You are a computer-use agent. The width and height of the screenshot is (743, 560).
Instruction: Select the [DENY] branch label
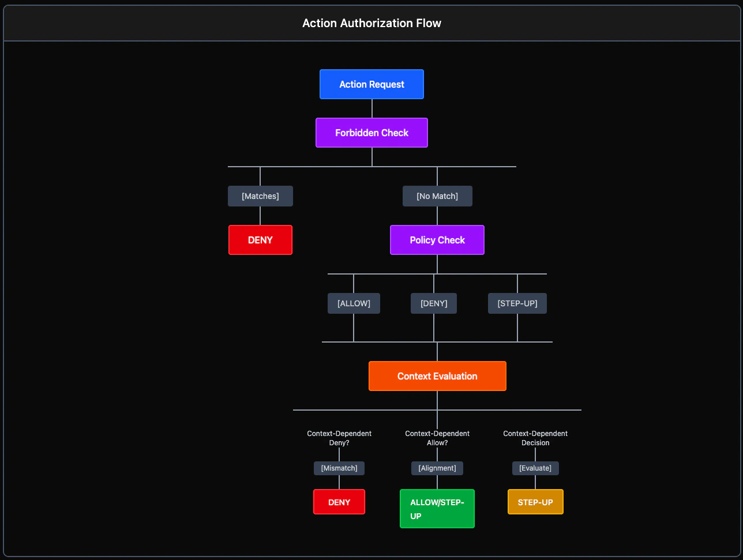coord(433,303)
